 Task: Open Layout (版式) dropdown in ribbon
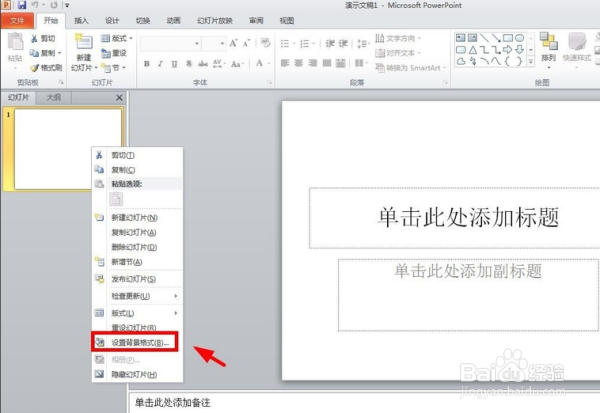point(117,38)
